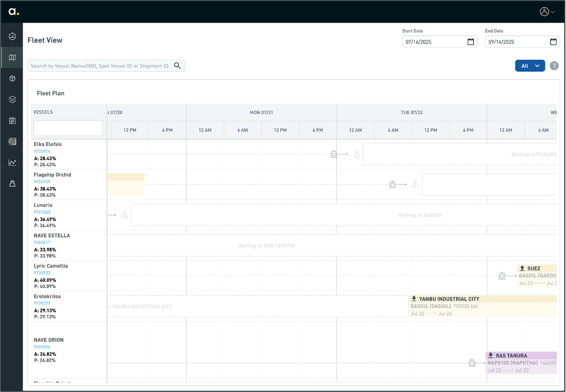The height and width of the screenshot is (392, 566).
Task: Click the Vessels column filter box
Action: pos(68,128)
